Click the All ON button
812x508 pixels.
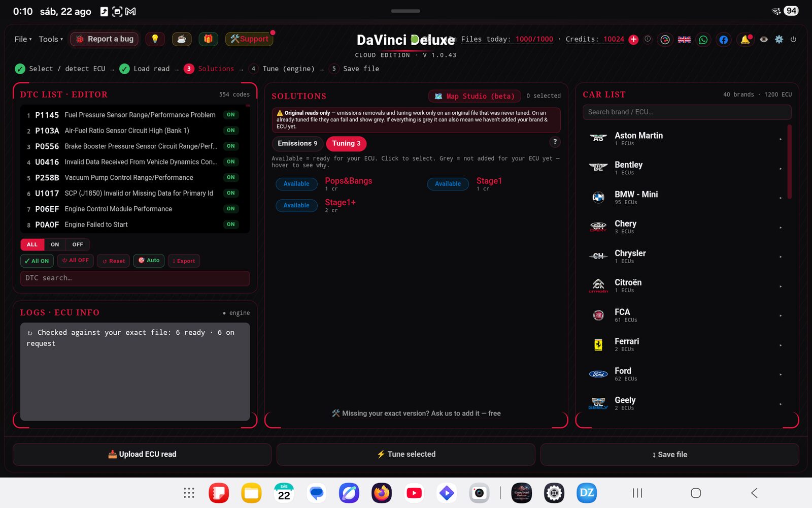[x=37, y=261]
